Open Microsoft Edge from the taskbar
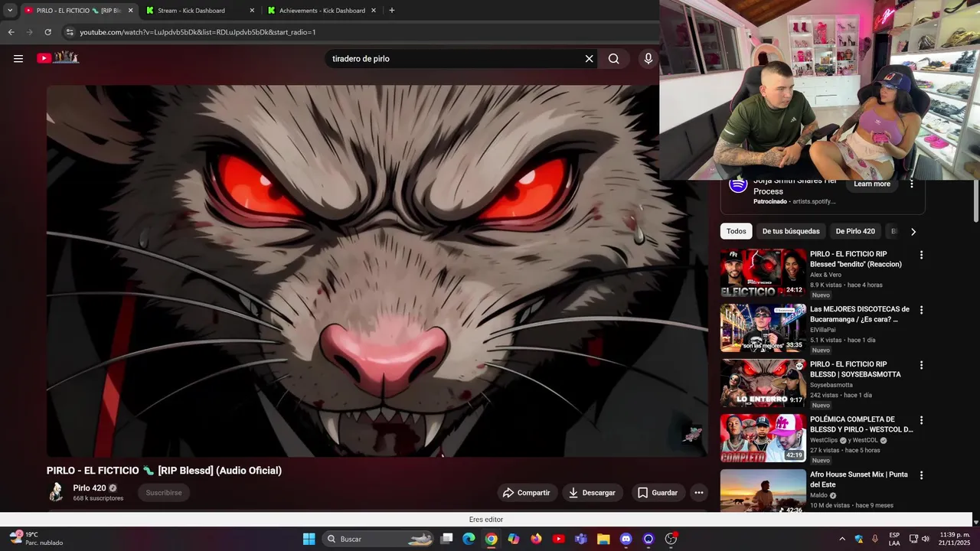980x551 pixels. click(469, 539)
